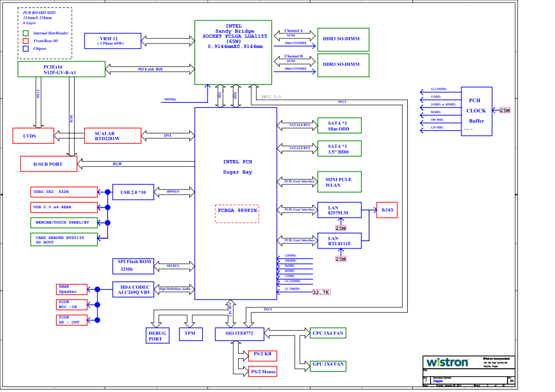Select the DEBUG PORT block
Screen dimensions: 555x392
(x=157, y=335)
